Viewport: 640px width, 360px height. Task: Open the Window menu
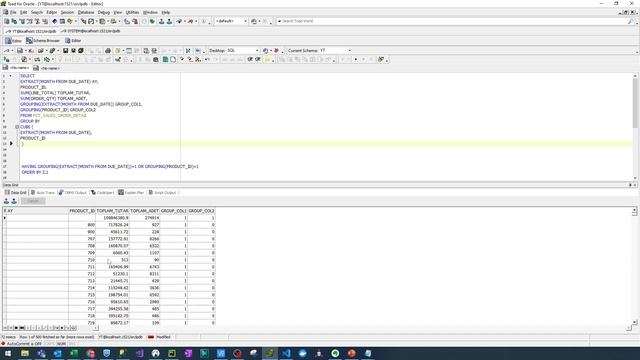point(150,13)
